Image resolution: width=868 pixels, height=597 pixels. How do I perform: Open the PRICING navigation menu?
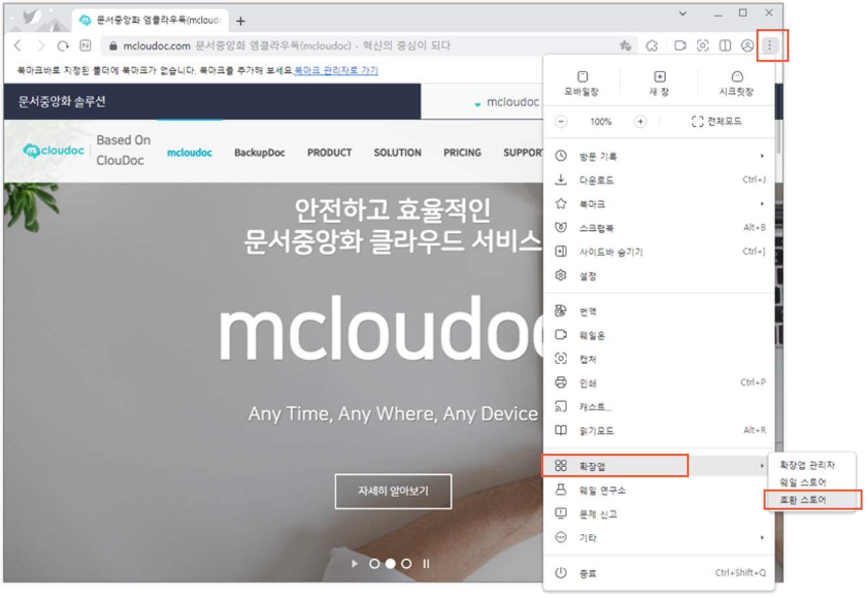click(x=462, y=153)
